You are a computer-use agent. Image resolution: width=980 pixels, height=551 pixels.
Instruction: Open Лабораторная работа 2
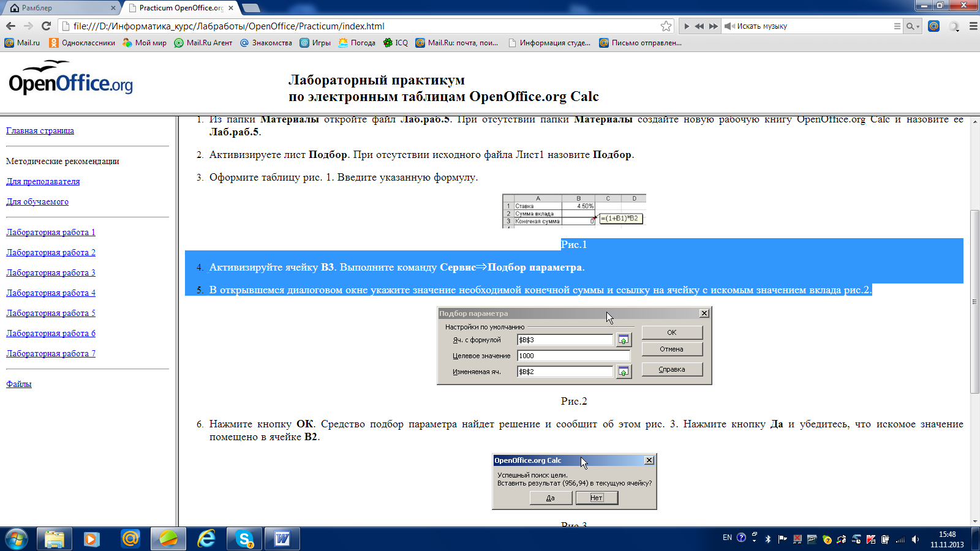point(51,252)
